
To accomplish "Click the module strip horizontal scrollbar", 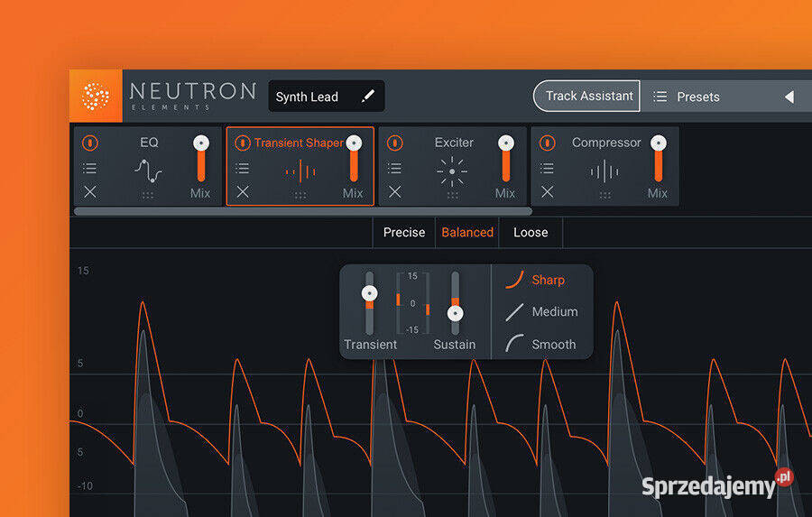I will click(x=303, y=211).
